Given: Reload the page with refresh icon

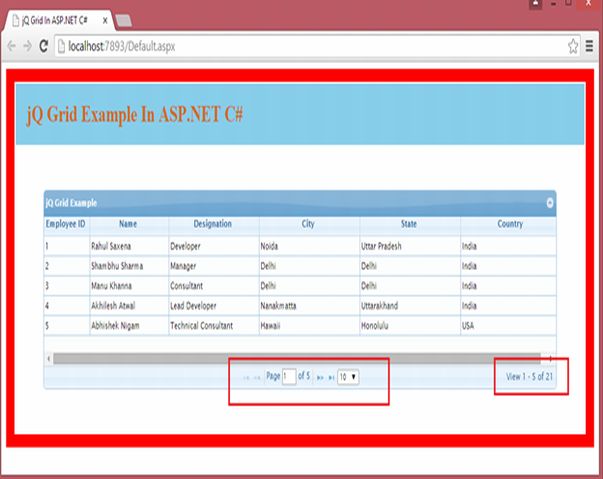Looking at the screenshot, I should point(44,46).
